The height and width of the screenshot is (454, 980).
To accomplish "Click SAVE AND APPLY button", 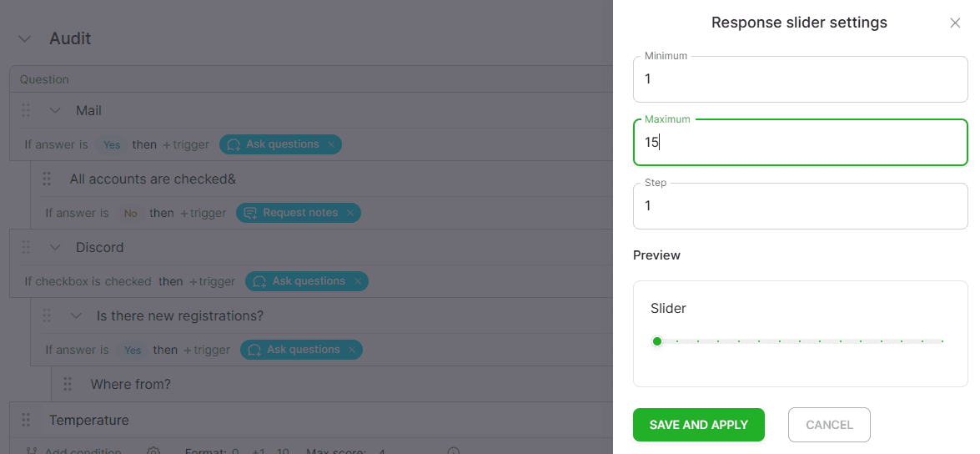I will [x=699, y=426].
